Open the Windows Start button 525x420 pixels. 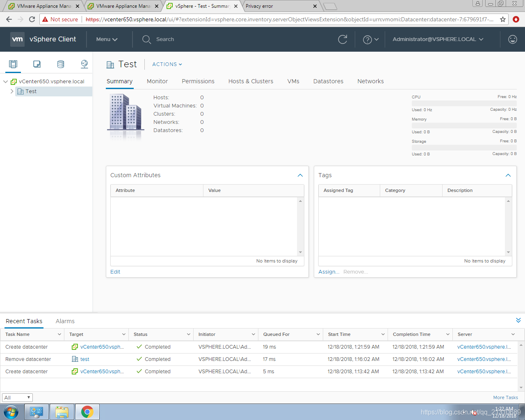(x=11, y=412)
